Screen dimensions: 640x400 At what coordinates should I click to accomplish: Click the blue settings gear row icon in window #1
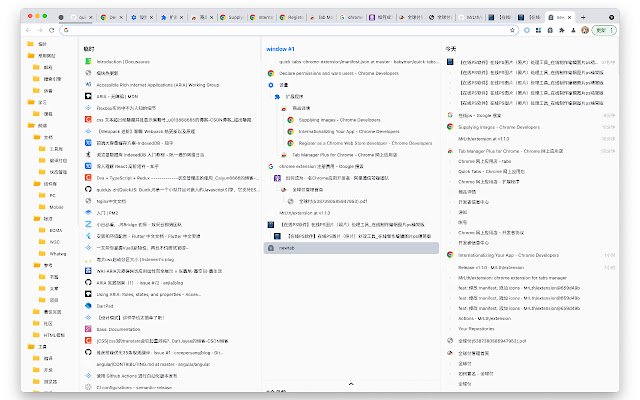[x=271, y=85]
